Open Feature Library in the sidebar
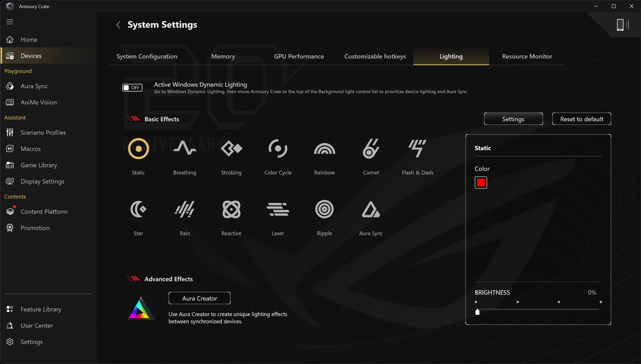The image size is (641, 364). 48,309
